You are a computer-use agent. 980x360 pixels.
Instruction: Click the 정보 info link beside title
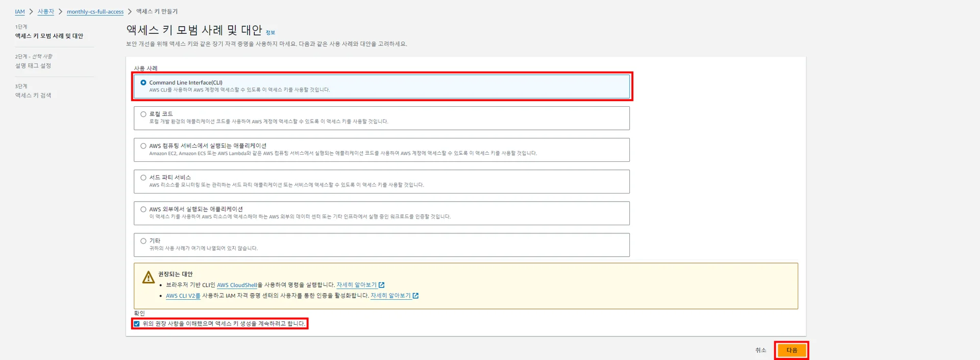click(x=270, y=33)
